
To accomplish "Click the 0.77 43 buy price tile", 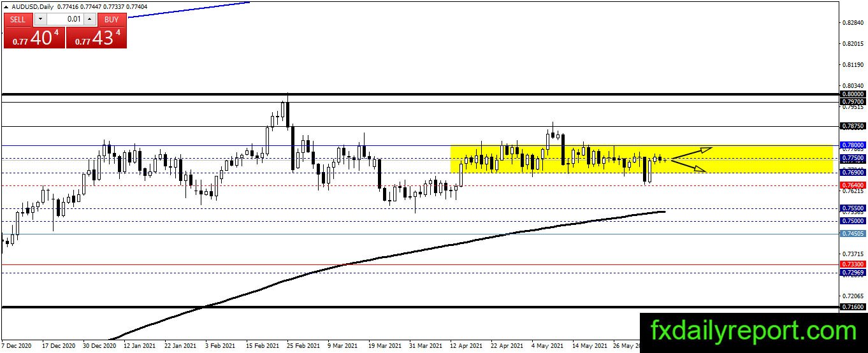I will 96,38.
